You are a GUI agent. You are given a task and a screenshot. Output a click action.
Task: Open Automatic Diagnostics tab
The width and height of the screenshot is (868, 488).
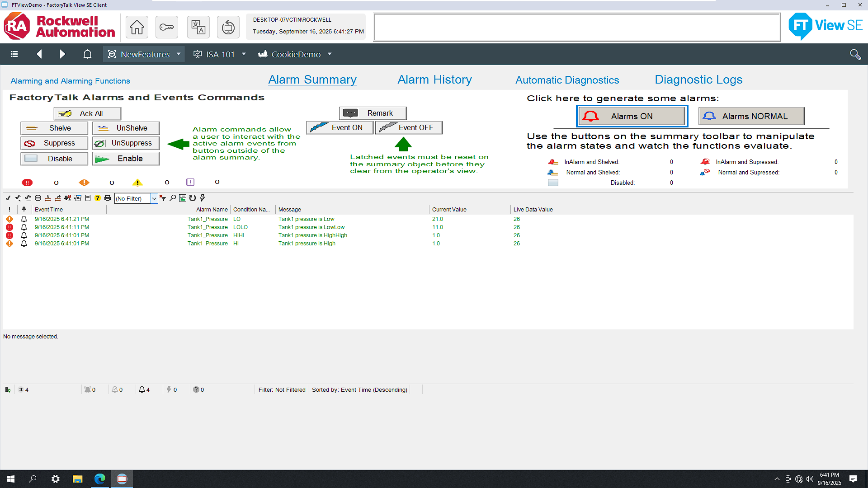tap(567, 80)
